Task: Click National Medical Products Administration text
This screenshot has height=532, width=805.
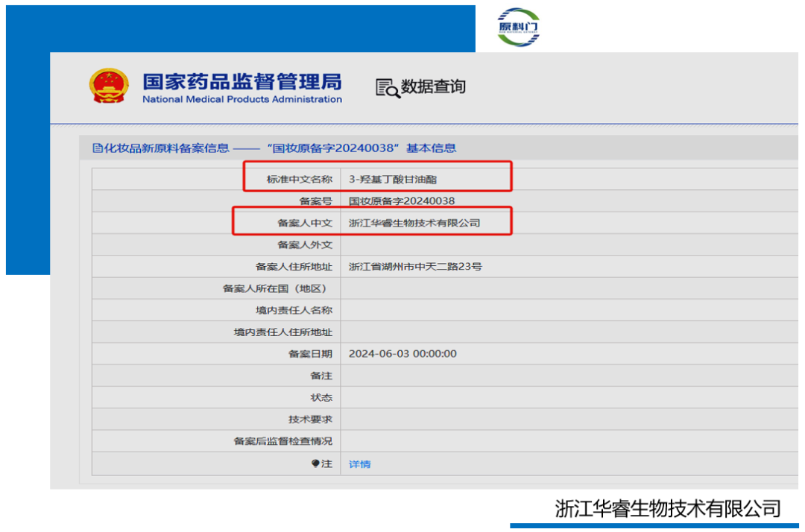Action: 241,99
